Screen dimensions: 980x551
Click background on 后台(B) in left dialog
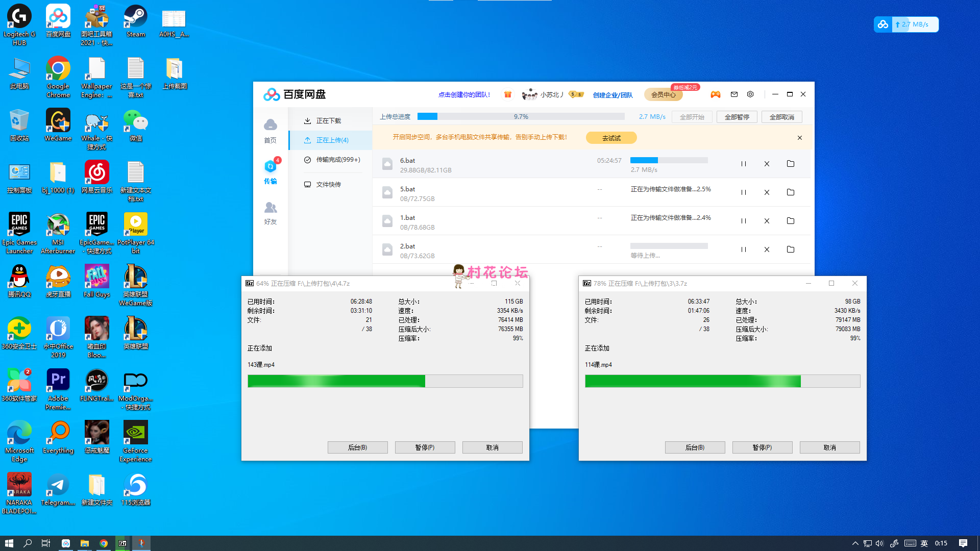357,447
